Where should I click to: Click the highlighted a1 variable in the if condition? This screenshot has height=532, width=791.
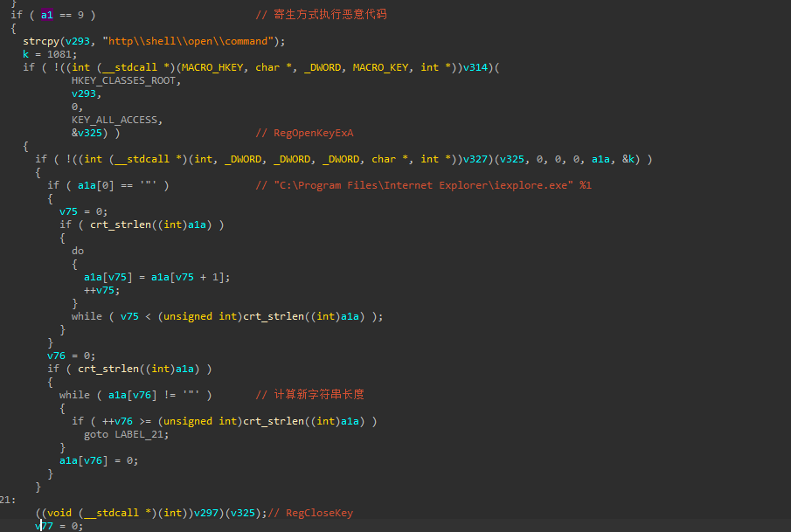(47, 15)
